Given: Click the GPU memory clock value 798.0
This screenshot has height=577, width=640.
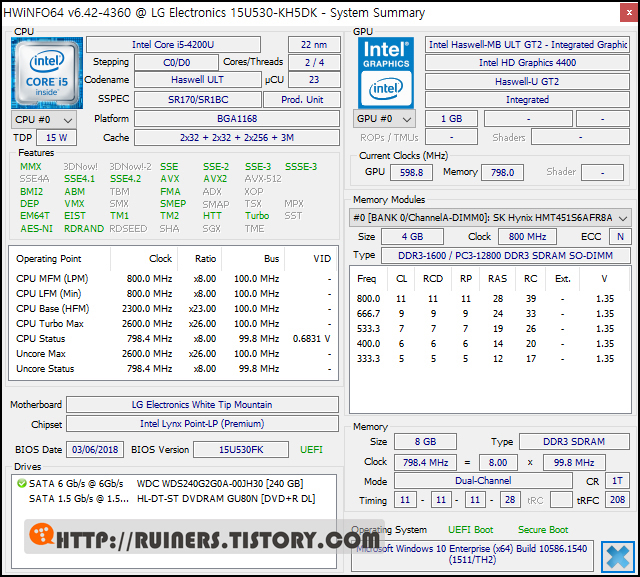Looking at the screenshot, I should pyautogui.click(x=502, y=173).
